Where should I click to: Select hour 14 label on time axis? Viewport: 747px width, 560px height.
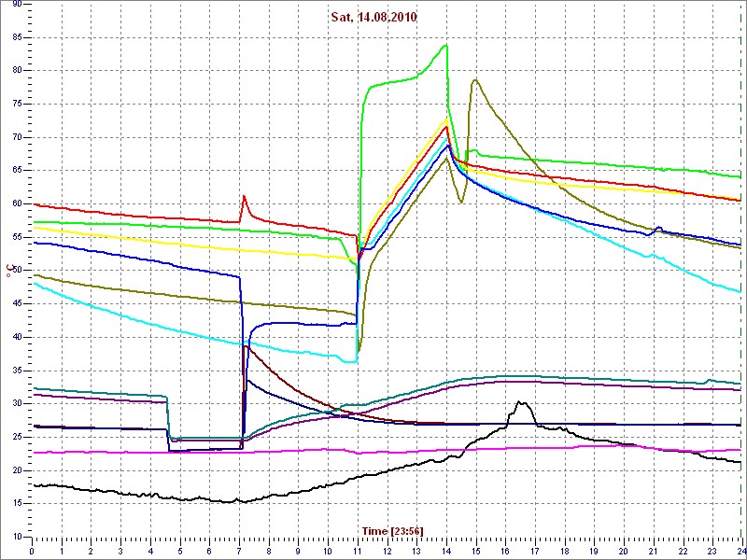pos(446,550)
